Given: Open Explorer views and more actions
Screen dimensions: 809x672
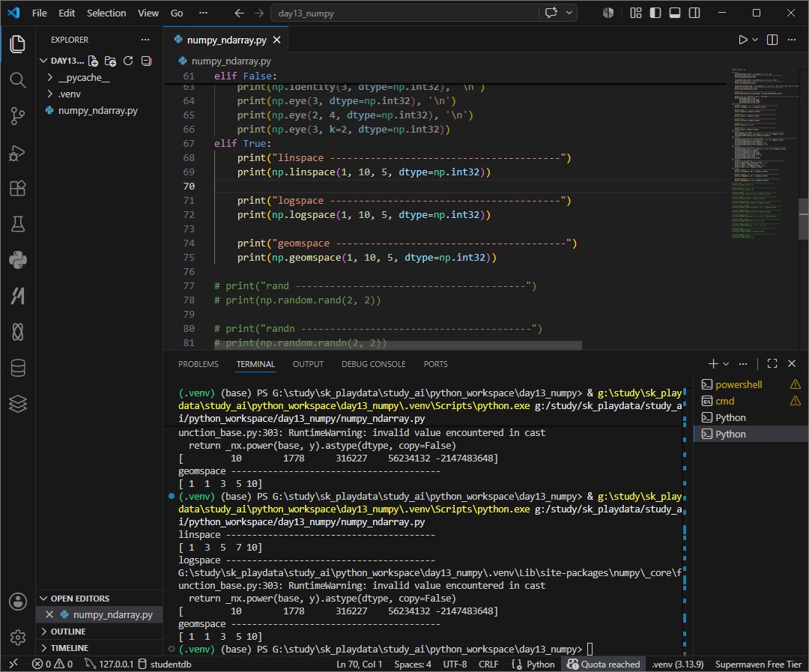Looking at the screenshot, I should pos(145,40).
